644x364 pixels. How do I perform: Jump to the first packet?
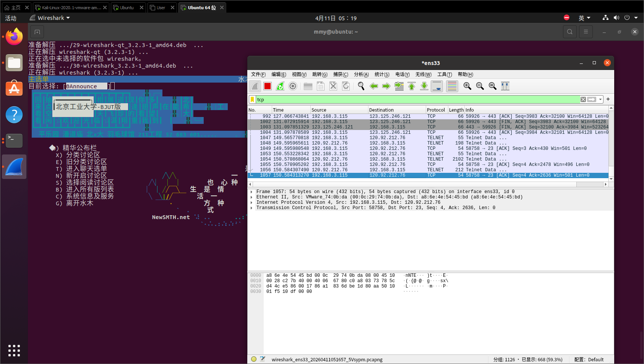point(412,86)
